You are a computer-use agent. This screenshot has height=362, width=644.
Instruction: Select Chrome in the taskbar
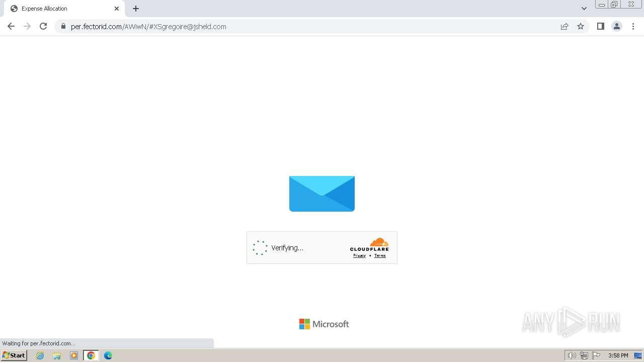point(91,355)
